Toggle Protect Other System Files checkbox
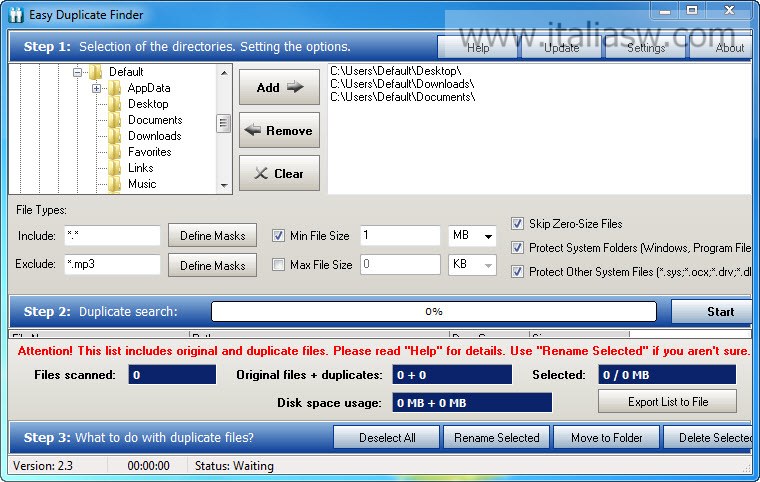Viewport: 760px width, 482px height. (x=517, y=272)
